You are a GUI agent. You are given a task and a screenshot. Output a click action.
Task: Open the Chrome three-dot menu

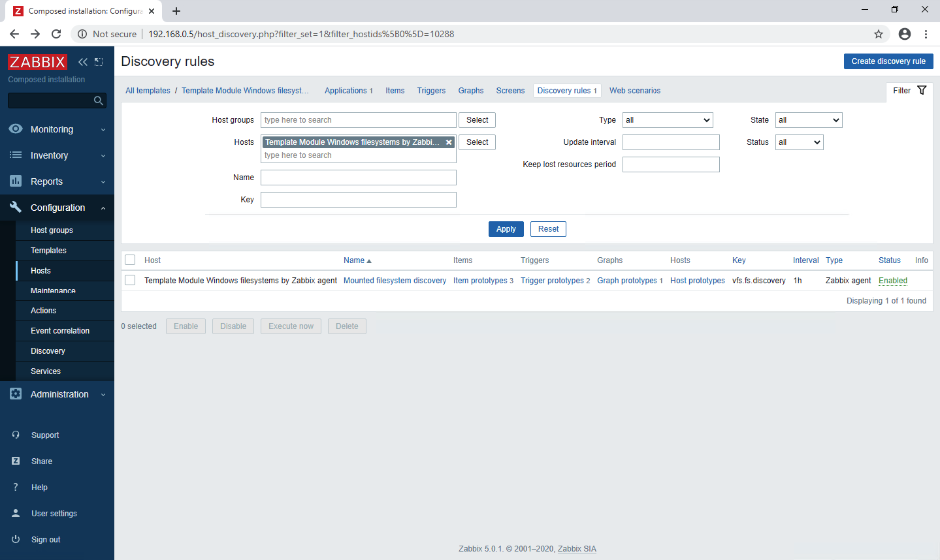[x=926, y=34]
